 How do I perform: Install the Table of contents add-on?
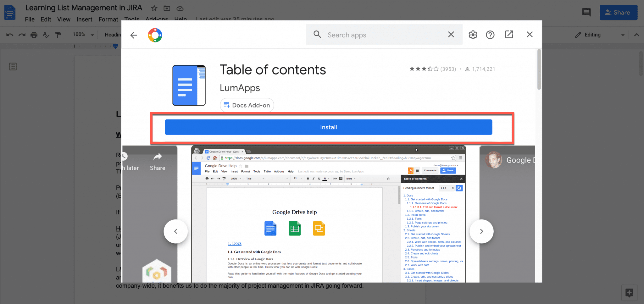point(328,127)
